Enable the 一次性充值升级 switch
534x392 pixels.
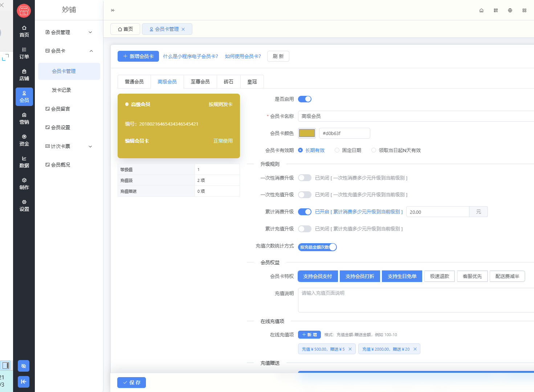point(305,195)
